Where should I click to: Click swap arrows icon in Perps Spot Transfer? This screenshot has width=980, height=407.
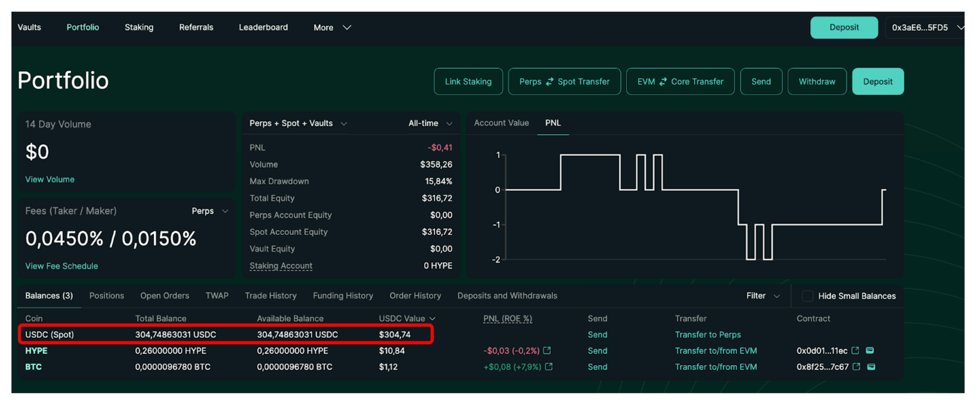coord(550,82)
